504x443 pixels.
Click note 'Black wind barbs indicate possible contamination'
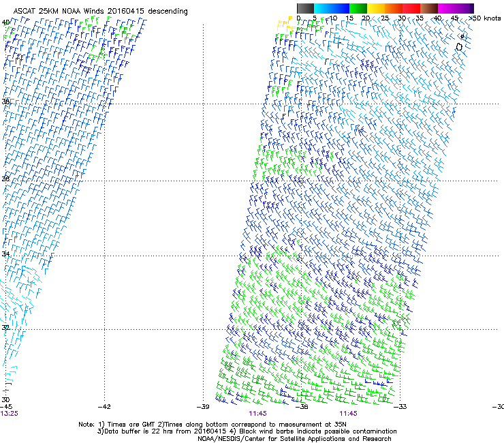click(317, 431)
